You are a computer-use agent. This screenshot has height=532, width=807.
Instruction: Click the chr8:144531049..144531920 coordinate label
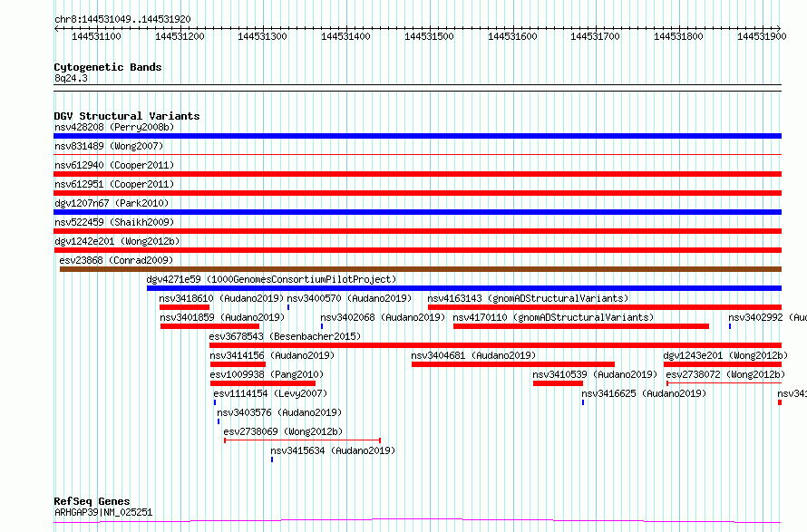coord(122,19)
